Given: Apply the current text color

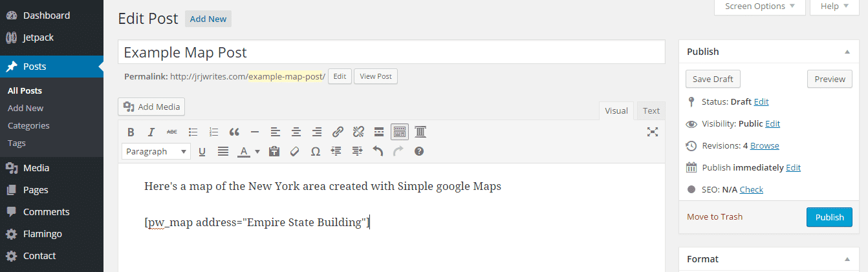Looking at the screenshot, I should click(x=243, y=151).
